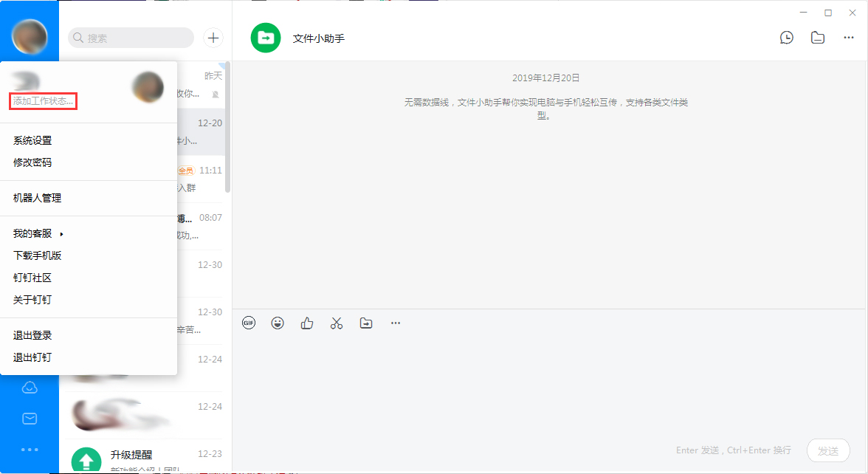Open the DingDrive cloud icon in sidebar
Viewport: 868px width, 474px height.
tap(30, 387)
